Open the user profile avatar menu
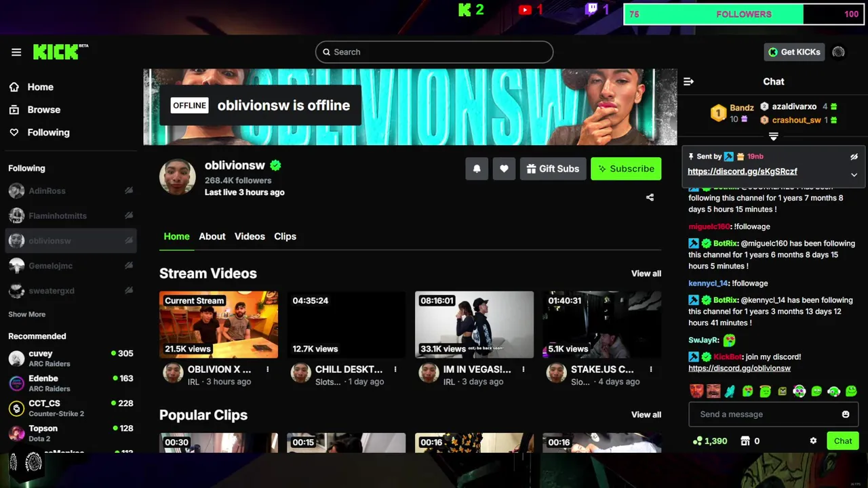The height and width of the screenshot is (488, 868). (x=839, y=52)
